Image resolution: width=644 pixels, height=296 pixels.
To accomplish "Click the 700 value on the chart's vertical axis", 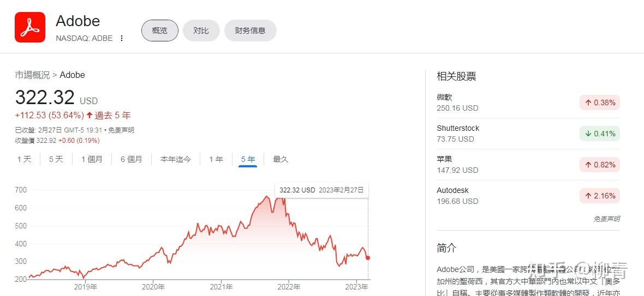I will click(x=21, y=190).
